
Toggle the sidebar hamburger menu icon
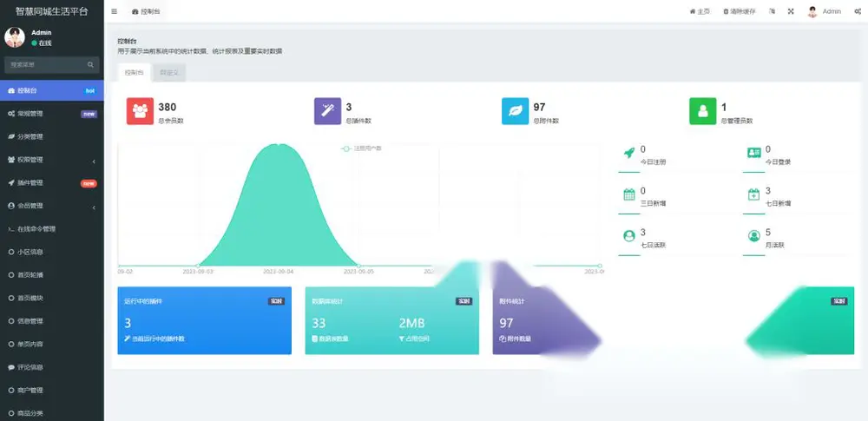click(114, 11)
